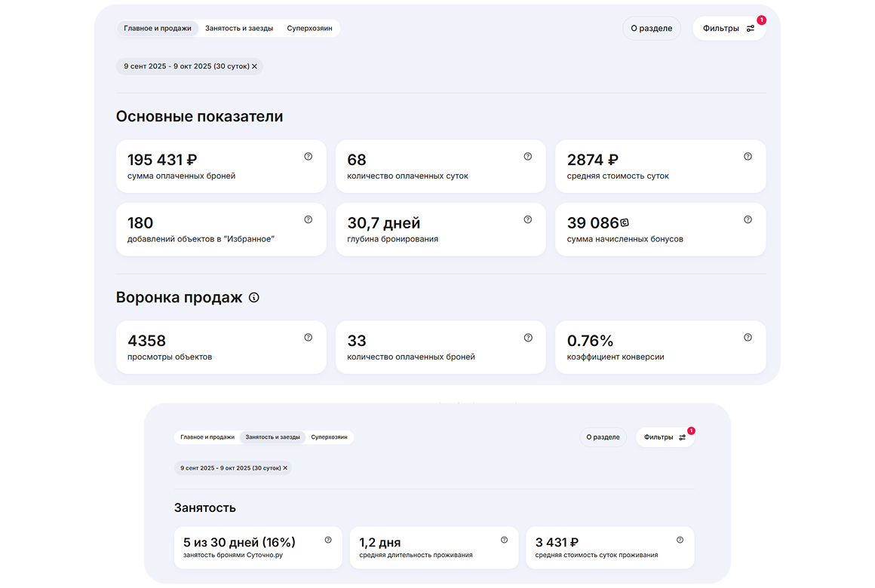Click help icon on 33 paid bookings card
This screenshot has width=875, height=588.
(528, 338)
